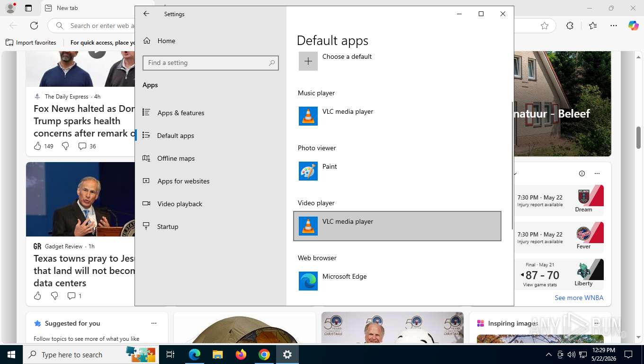Click the Startup monitor icon
Viewport: 644px width, 364px height.
(x=146, y=226)
